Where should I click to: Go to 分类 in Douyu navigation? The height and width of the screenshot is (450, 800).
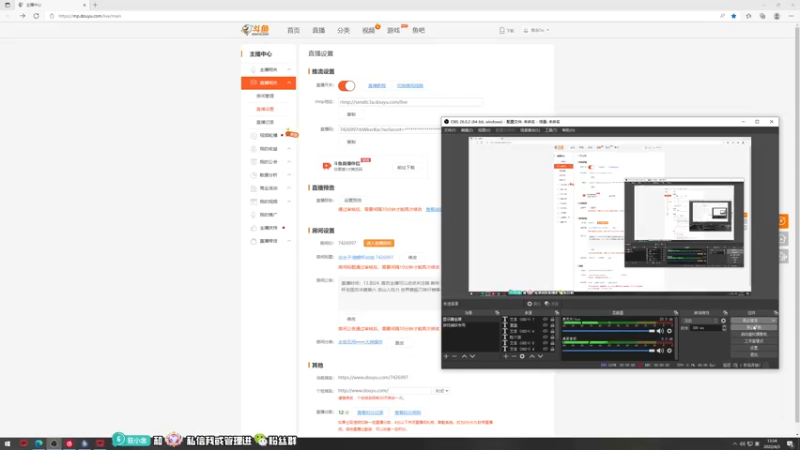(343, 31)
